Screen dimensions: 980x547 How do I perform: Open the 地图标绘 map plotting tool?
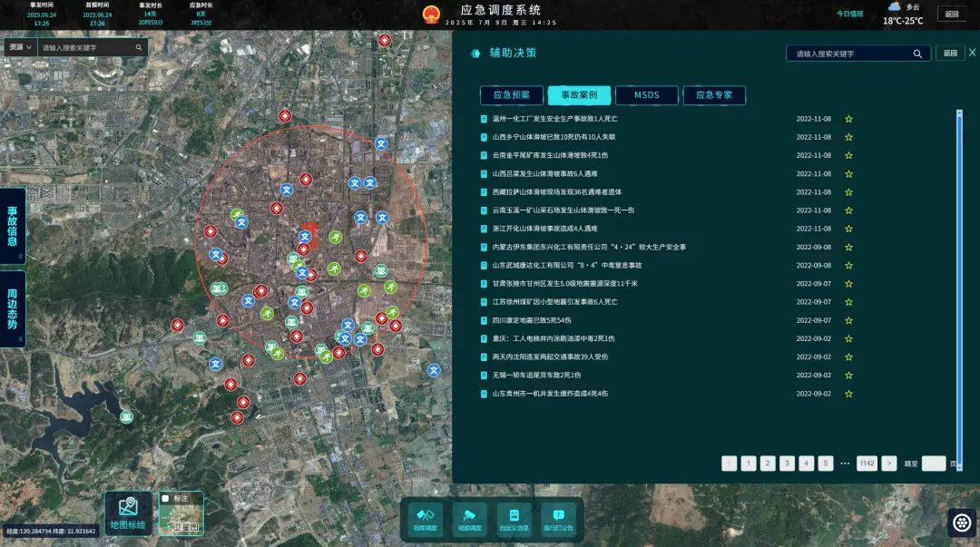[128, 513]
